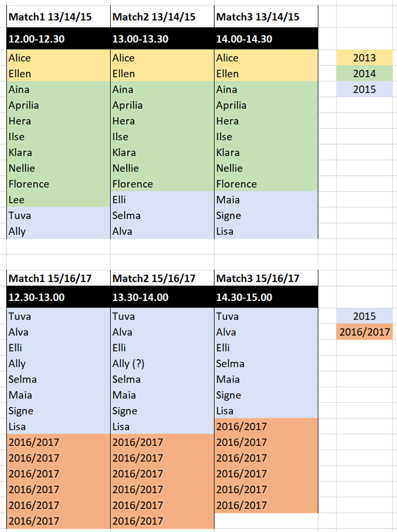
Task: Click the green 2014 legend cell
Action: (364, 74)
